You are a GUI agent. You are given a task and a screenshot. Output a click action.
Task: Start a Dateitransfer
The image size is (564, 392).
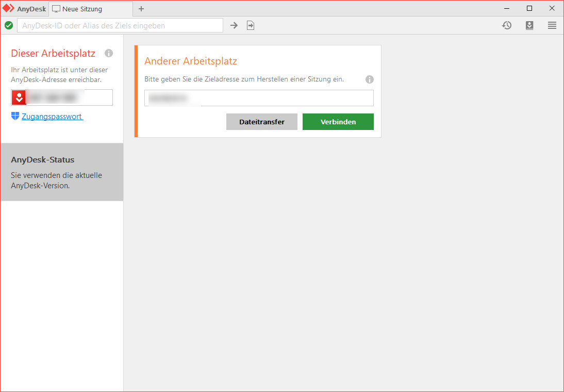click(261, 122)
